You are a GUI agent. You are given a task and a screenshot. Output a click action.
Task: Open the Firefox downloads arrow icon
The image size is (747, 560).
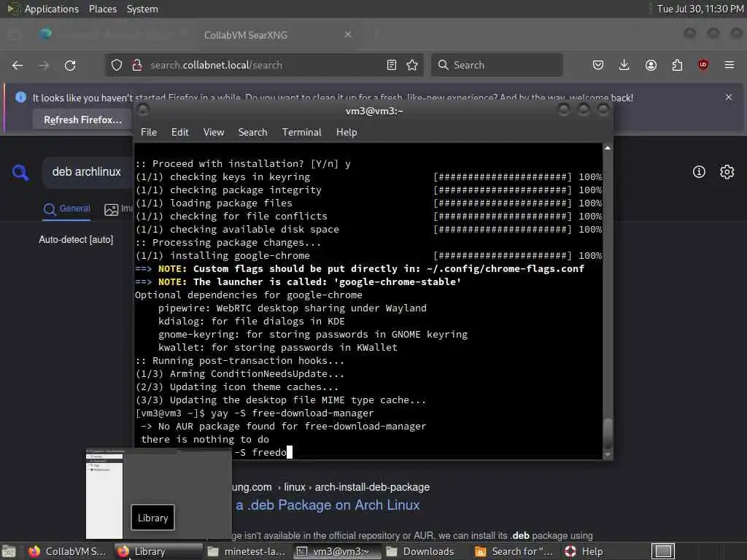pos(624,65)
